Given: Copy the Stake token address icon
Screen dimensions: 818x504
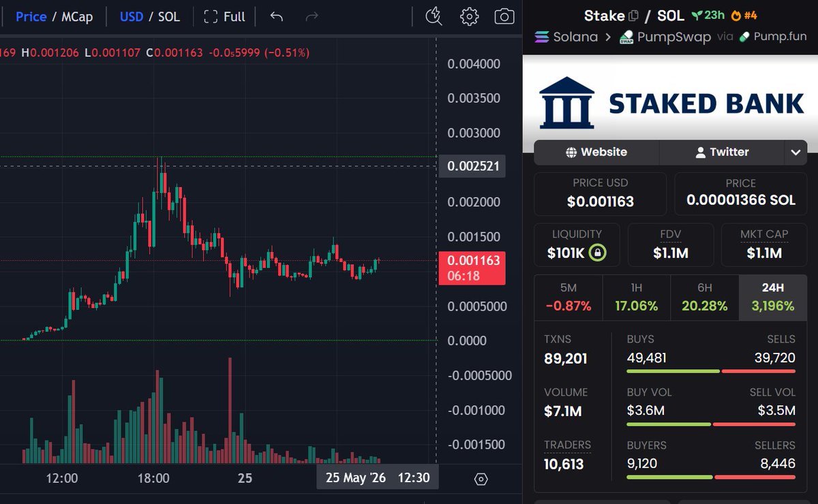Looking at the screenshot, I should click(x=633, y=15).
